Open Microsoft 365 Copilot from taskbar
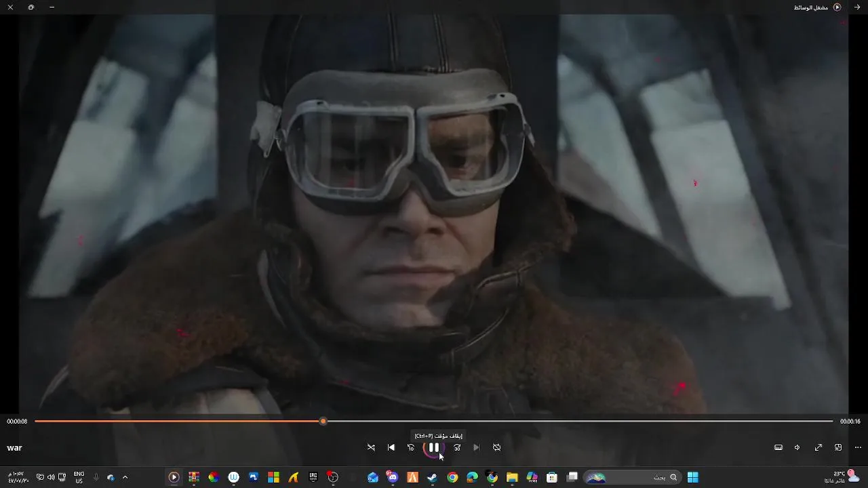868x488 pixels. [x=532, y=477]
